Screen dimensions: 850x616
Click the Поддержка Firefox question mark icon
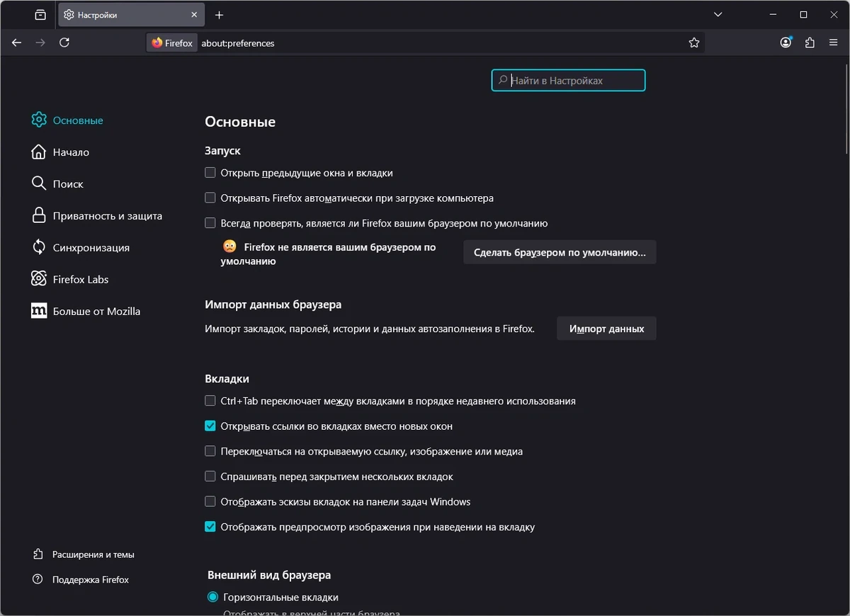pyautogui.click(x=38, y=579)
